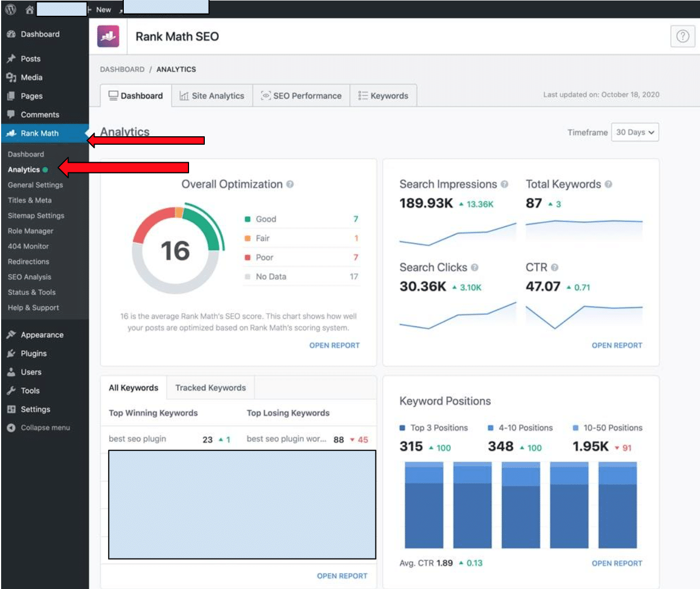Click the home site icon in admin bar

click(29, 10)
